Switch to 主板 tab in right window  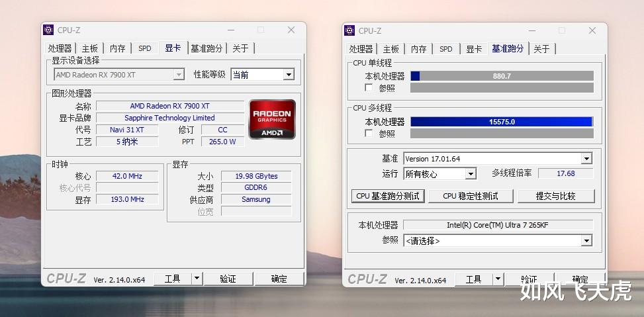pyautogui.click(x=391, y=49)
